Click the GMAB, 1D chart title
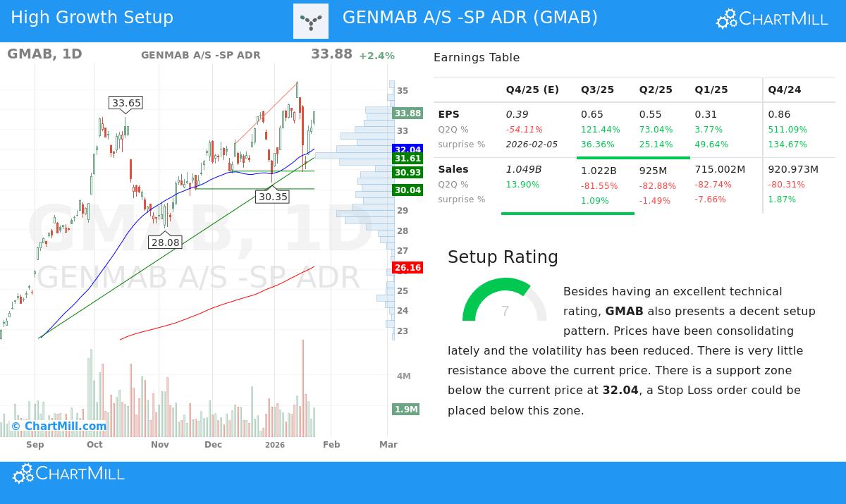The image size is (846, 504). (44, 54)
